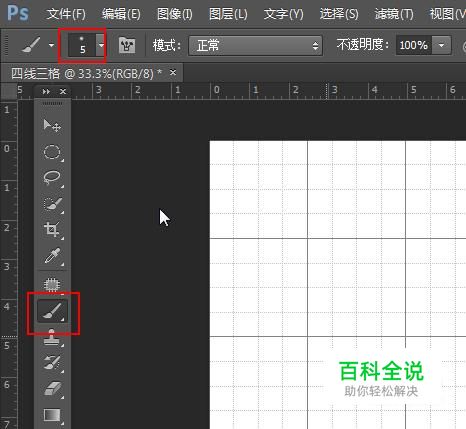The height and width of the screenshot is (429, 466).
Task: Select the Crop tool
Action: click(x=52, y=230)
